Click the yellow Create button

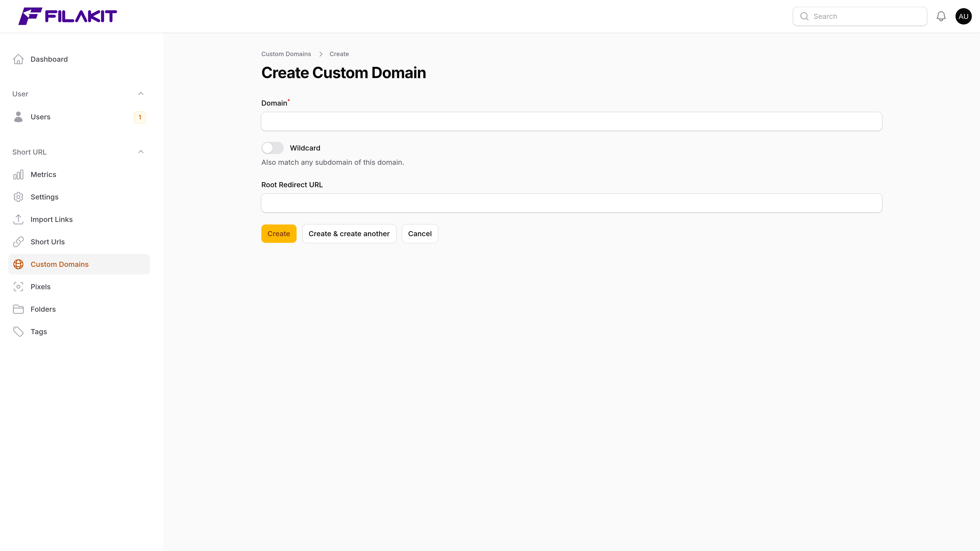tap(279, 233)
